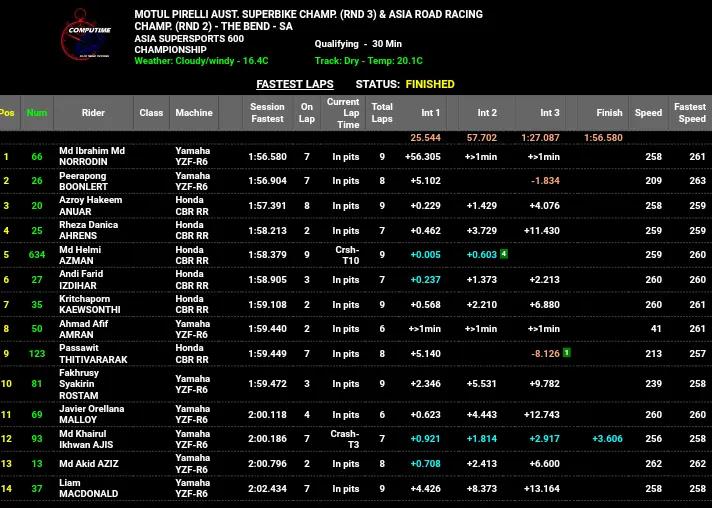Click the Int 2 column header
This screenshot has width=712, height=508.
tap(487, 113)
